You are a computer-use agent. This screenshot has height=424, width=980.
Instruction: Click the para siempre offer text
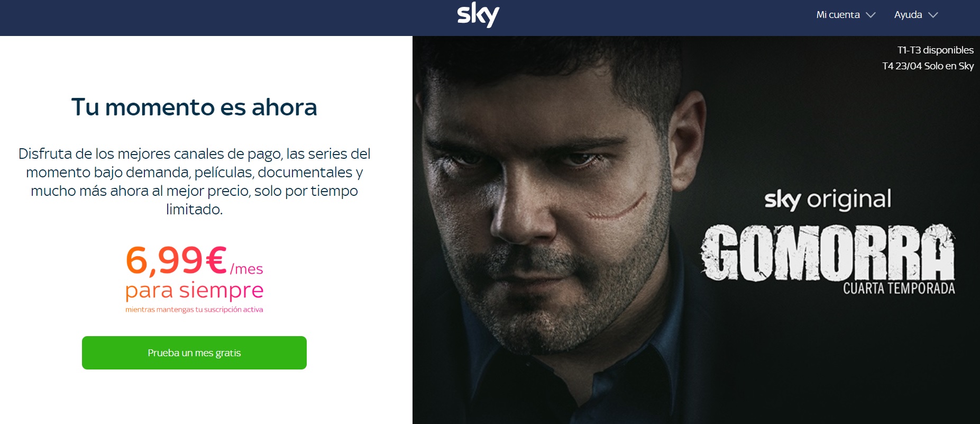(x=194, y=291)
